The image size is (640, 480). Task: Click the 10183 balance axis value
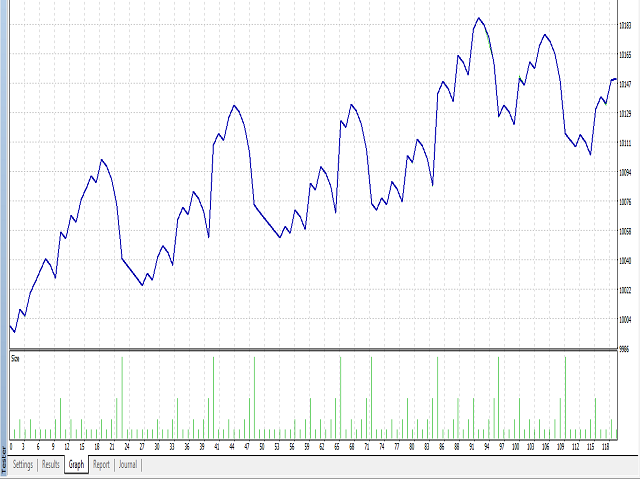point(625,25)
